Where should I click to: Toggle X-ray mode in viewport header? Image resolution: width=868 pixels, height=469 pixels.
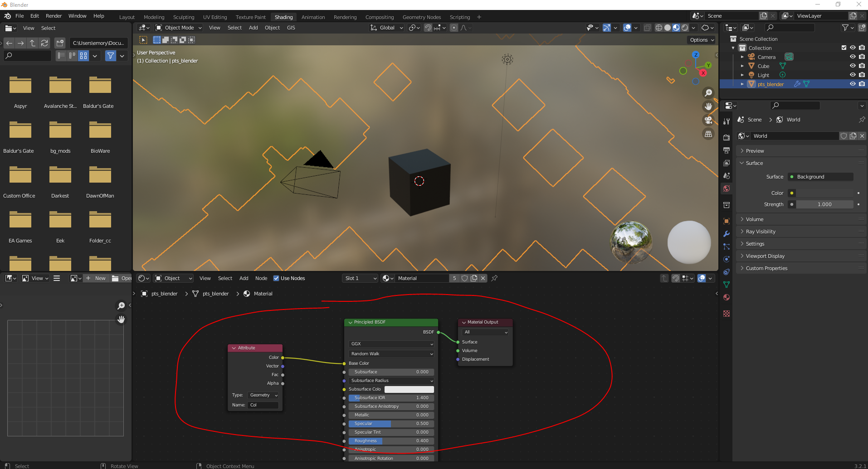647,28
